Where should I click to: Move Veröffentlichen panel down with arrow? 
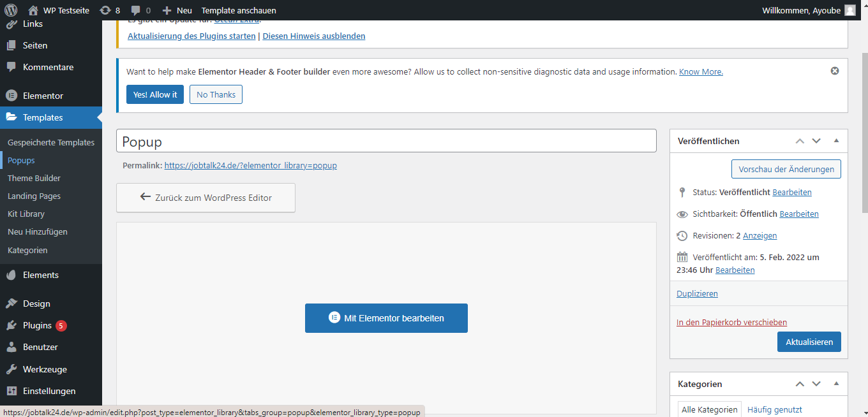(x=816, y=141)
